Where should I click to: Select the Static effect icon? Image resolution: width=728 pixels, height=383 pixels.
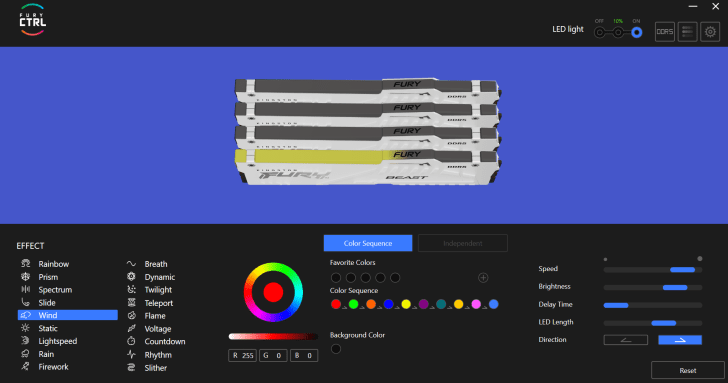click(x=26, y=328)
